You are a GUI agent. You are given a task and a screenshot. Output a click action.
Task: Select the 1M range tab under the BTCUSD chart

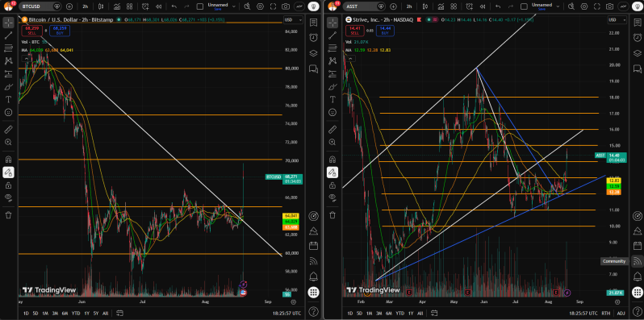click(45, 314)
